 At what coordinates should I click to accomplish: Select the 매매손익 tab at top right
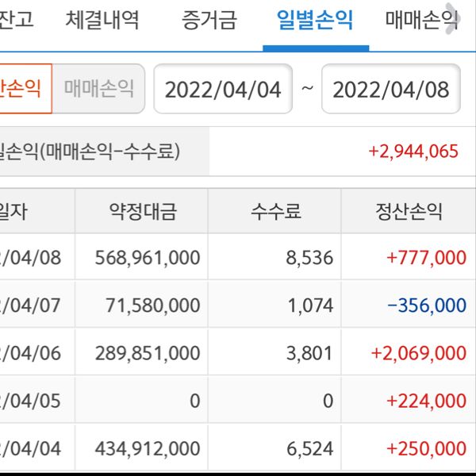pos(421,20)
